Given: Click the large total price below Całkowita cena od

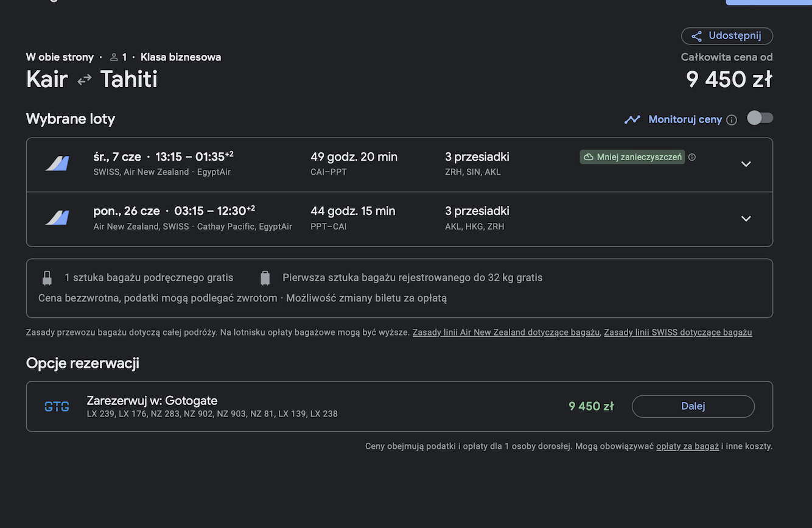Looking at the screenshot, I should [729, 79].
